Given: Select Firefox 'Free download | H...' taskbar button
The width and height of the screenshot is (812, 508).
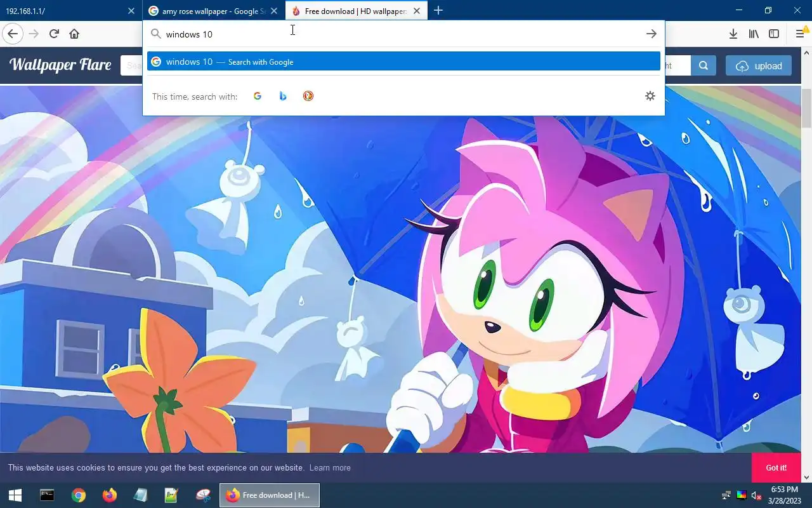Looking at the screenshot, I should (270, 495).
